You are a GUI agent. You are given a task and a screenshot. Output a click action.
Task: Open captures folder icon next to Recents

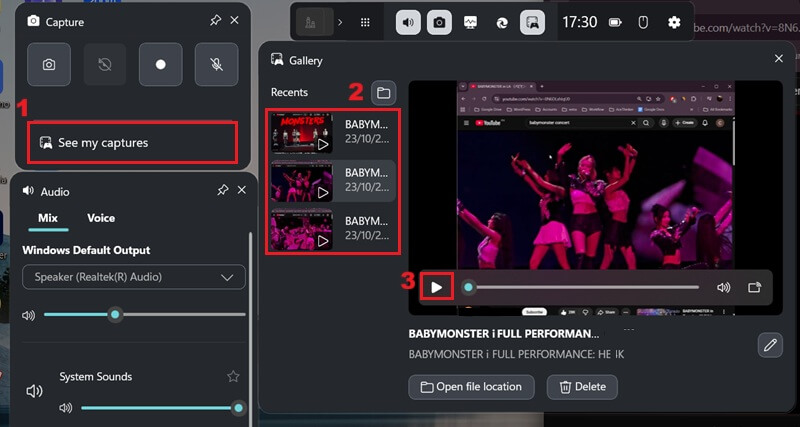point(383,93)
